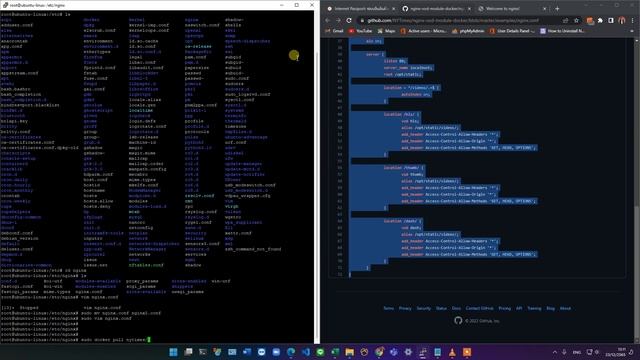Click the Blog footer link
This screenshot has width=640, height=360.
551,309
